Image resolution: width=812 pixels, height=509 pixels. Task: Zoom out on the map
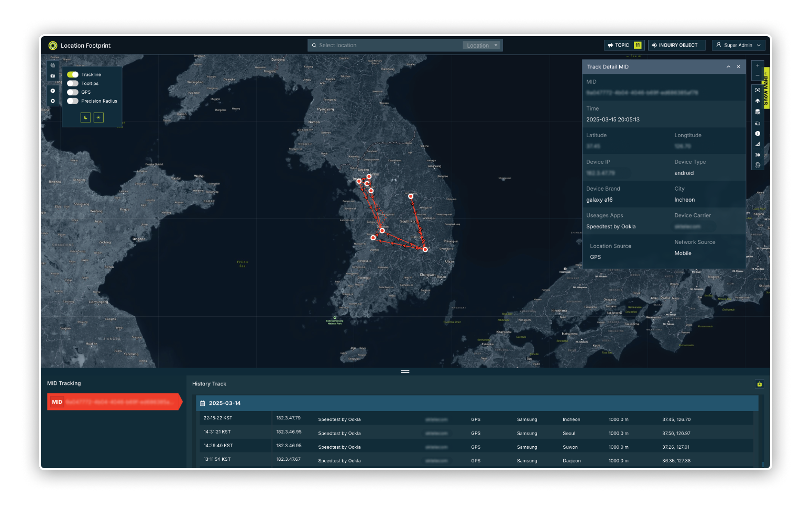(x=758, y=75)
